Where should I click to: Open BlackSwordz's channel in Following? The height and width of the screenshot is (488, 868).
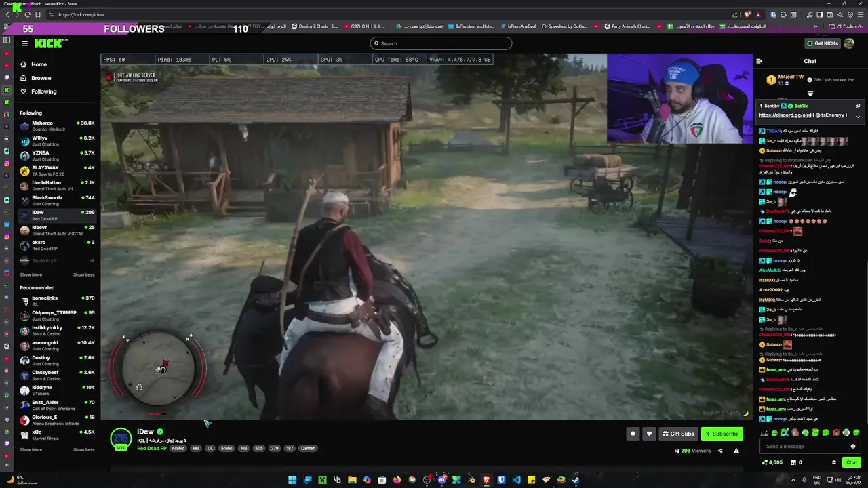57,201
